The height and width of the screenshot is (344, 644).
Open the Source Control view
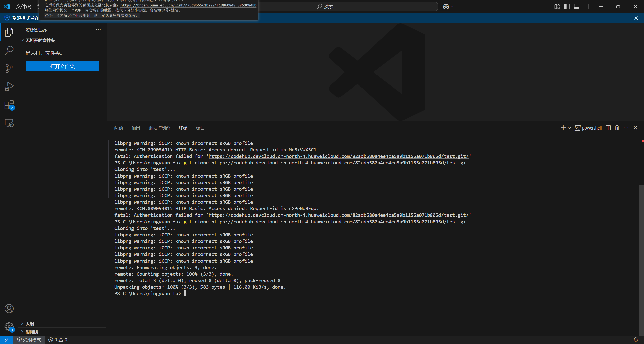pyautogui.click(x=9, y=68)
